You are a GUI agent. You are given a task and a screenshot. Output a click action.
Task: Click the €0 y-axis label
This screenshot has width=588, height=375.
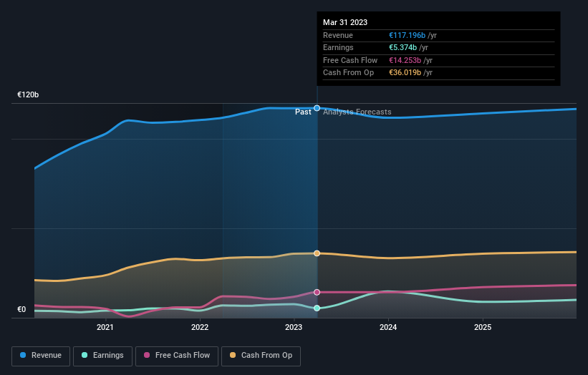(x=21, y=309)
